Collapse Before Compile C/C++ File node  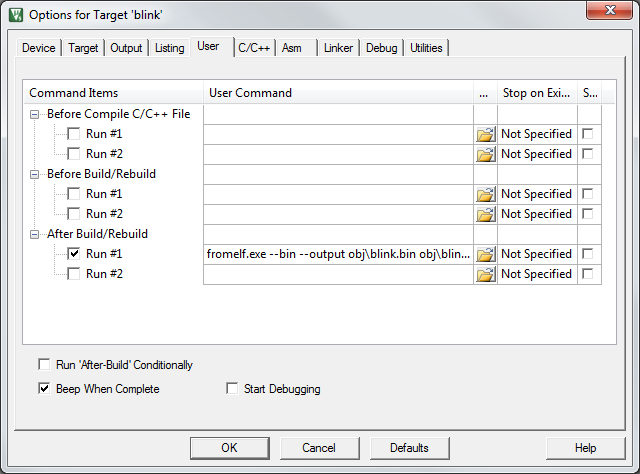click(x=35, y=114)
